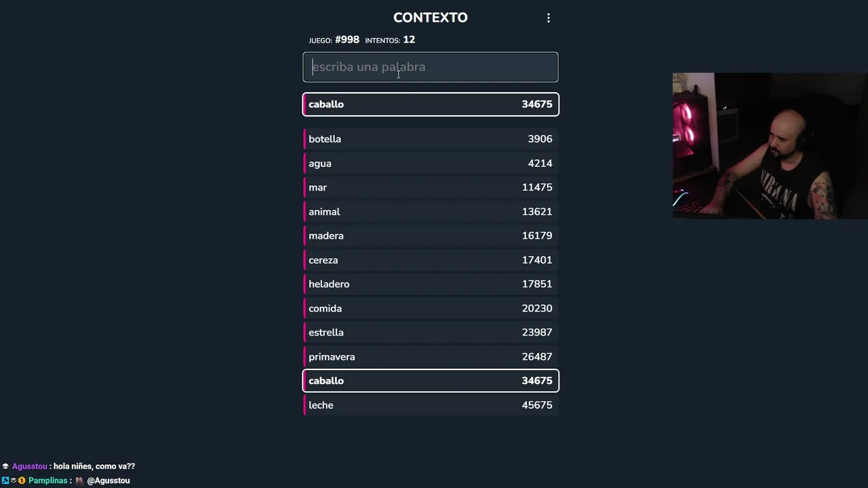Click the streamer webcam overlay

click(770, 146)
